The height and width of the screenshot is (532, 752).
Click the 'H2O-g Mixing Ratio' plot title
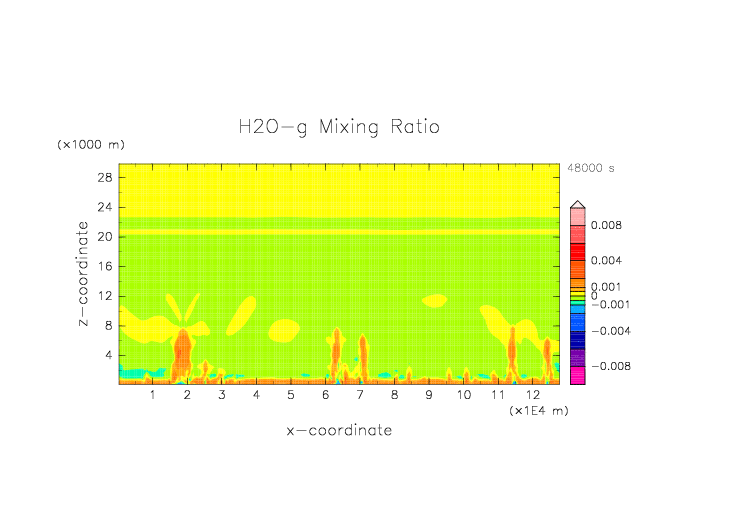(339, 127)
